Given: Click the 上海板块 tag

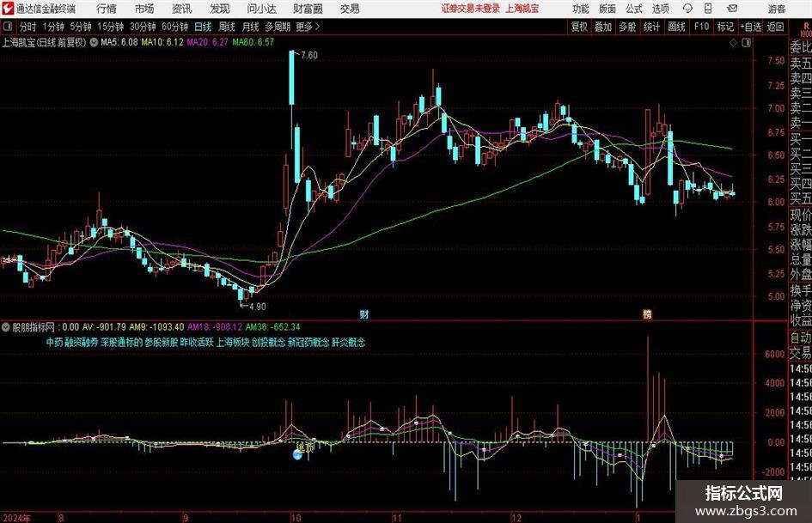Looking at the screenshot, I should pos(233,343).
